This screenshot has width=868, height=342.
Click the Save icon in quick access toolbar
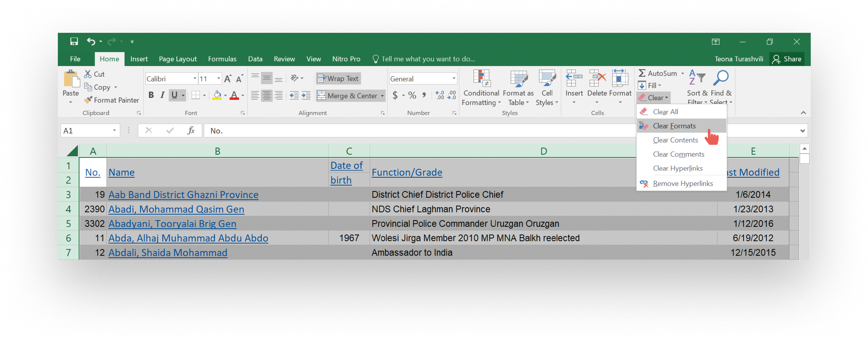74,41
